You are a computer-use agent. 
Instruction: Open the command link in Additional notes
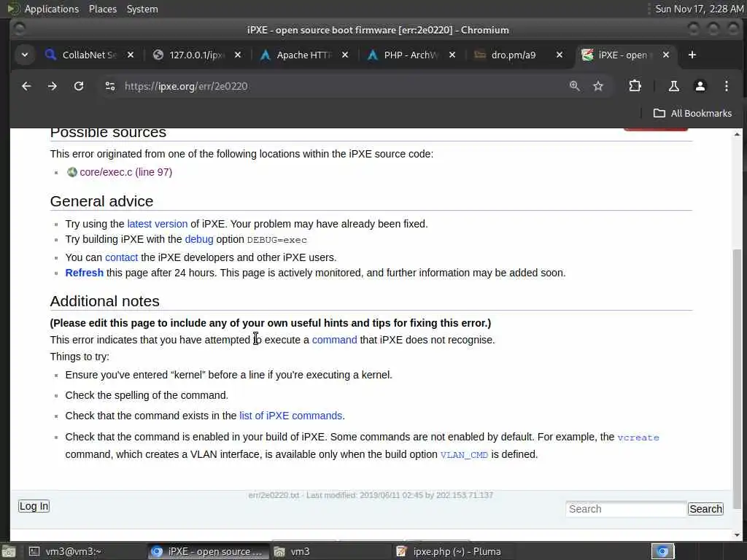pyautogui.click(x=334, y=340)
